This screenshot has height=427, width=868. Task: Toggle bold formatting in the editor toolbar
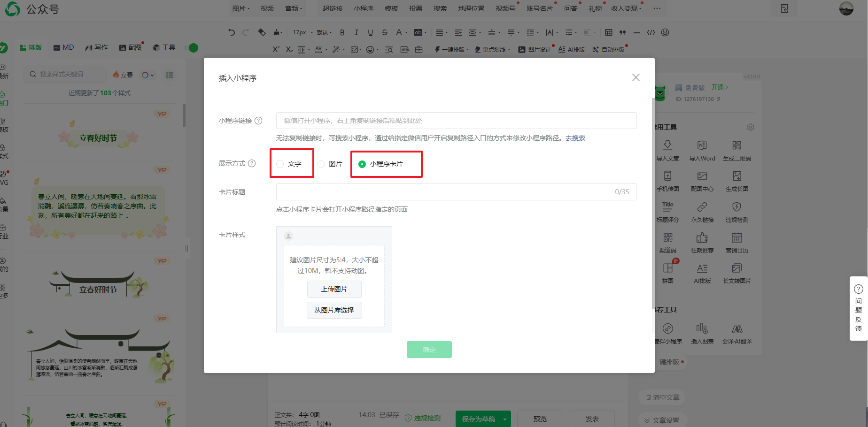(342, 32)
